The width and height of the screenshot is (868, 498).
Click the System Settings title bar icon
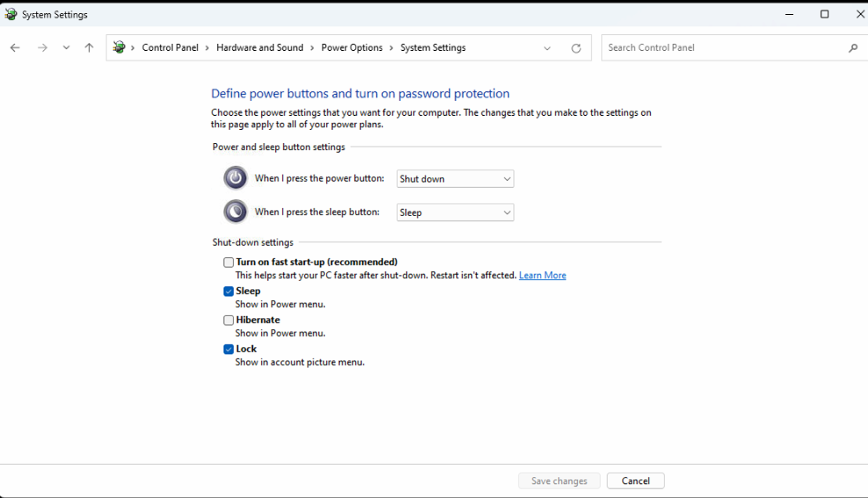pyautogui.click(x=11, y=14)
